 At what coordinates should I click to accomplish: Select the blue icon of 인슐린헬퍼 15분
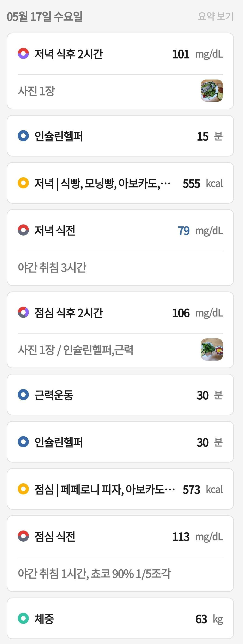[x=23, y=136]
